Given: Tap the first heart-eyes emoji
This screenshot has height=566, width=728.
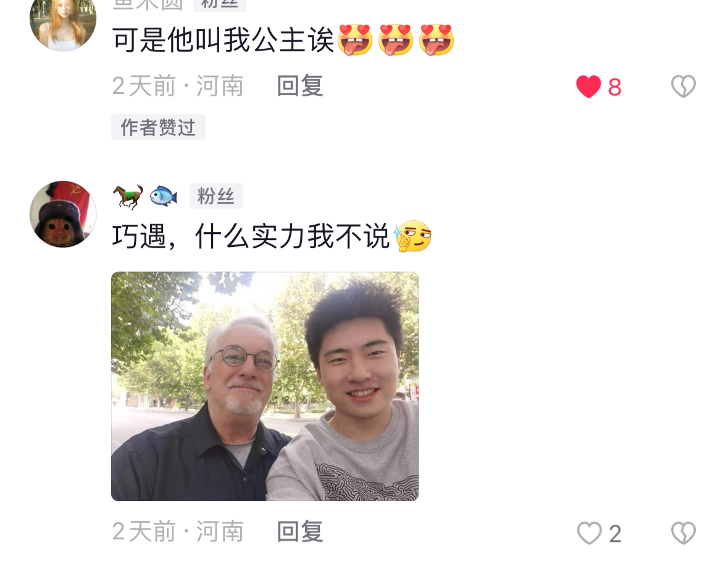Looking at the screenshot, I should click(x=355, y=40).
